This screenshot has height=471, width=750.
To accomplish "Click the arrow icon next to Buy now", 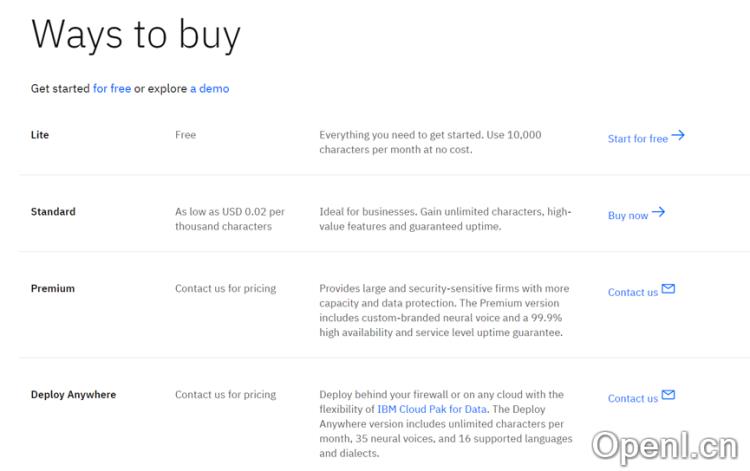I will click(x=658, y=213).
